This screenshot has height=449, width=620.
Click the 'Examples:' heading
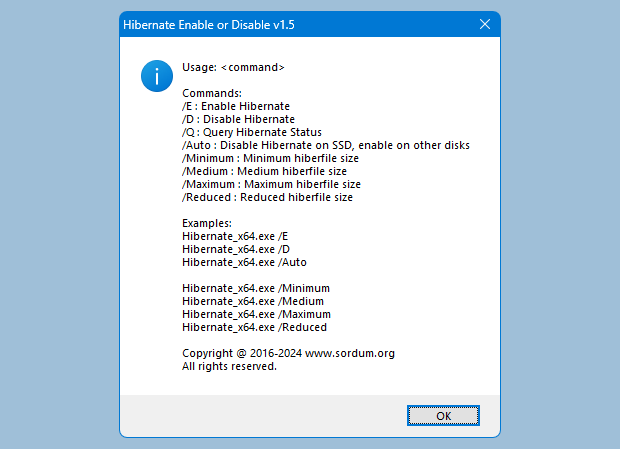point(207,223)
